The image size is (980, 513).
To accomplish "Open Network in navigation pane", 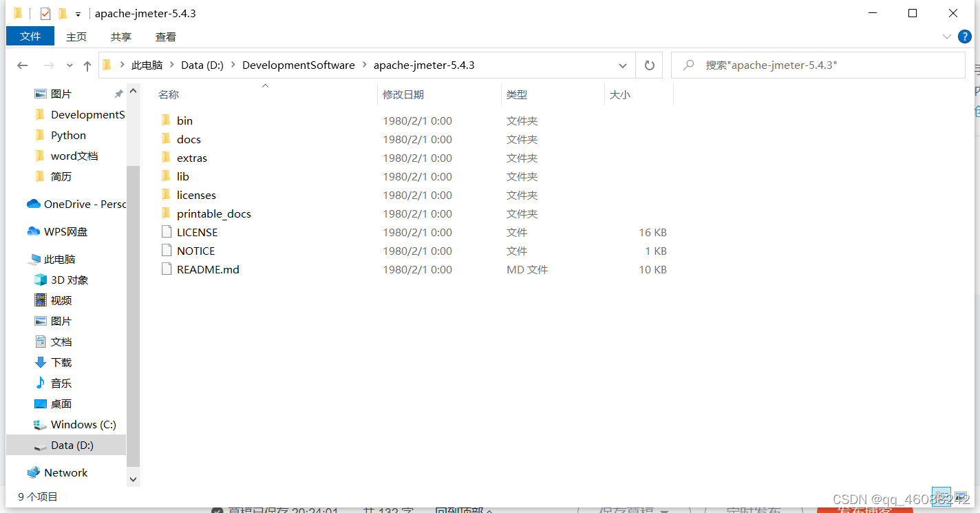I will click(x=58, y=472).
